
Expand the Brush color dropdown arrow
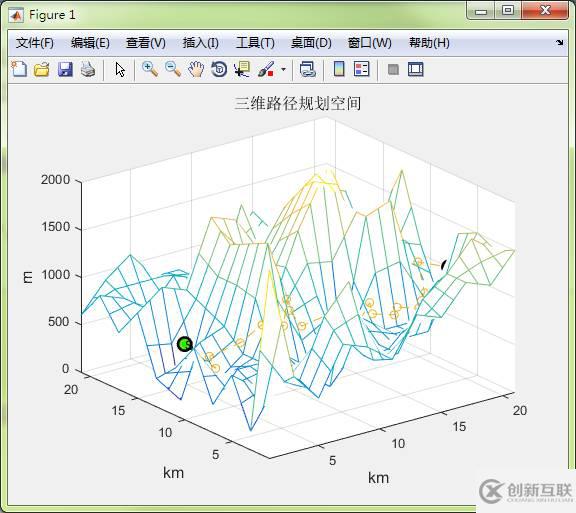click(283, 69)
